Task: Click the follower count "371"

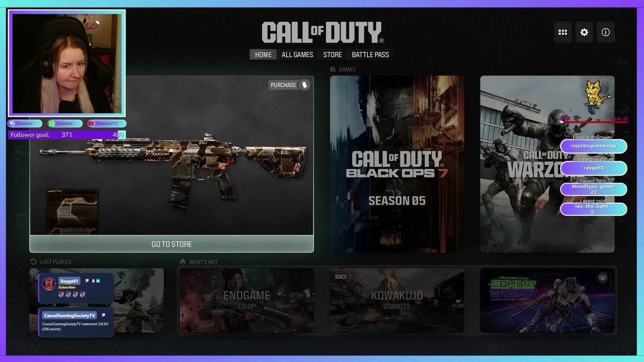Action: [67, 135]
